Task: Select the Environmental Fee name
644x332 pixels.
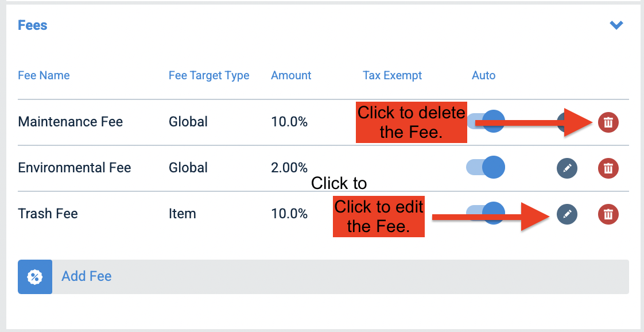Action: click(75, 168)
